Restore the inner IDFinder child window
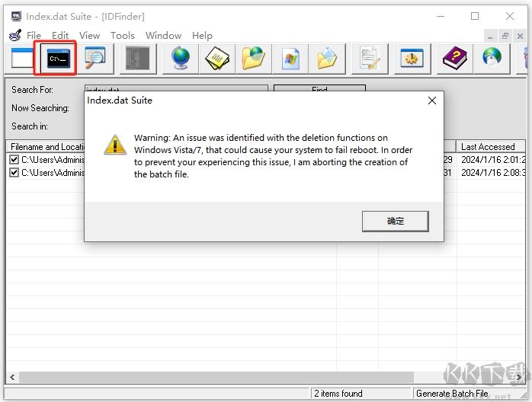Screen dimensions: 532x402 [x=505, y=36]
